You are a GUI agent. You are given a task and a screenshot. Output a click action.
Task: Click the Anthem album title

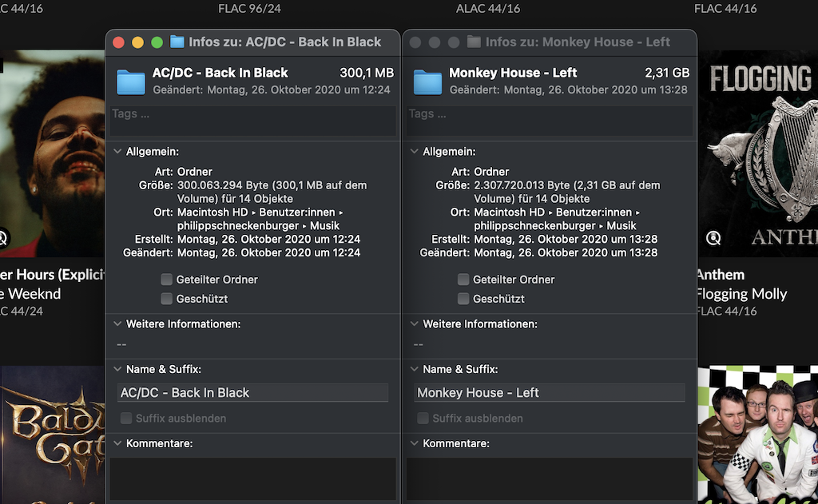tap(721, 275)
